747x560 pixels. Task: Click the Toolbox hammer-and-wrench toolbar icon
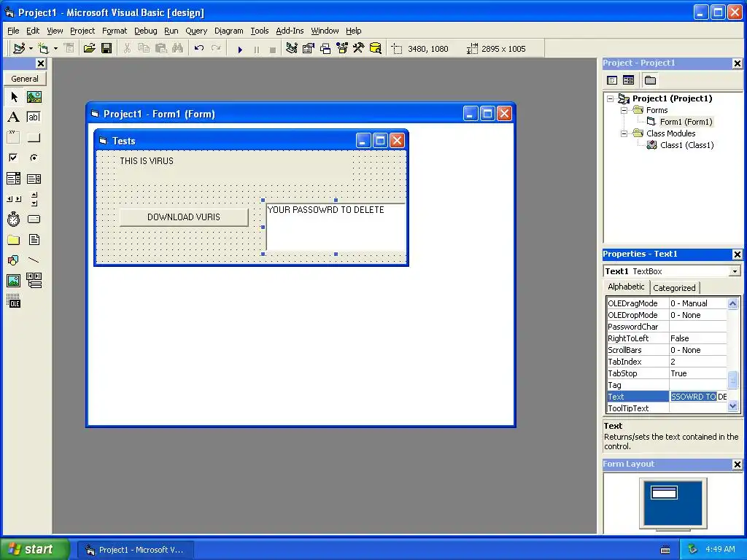(358, 49)
